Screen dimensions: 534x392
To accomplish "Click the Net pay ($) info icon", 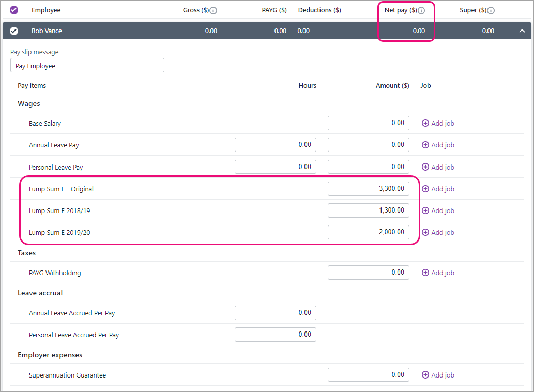I will (x=421, y=11).
